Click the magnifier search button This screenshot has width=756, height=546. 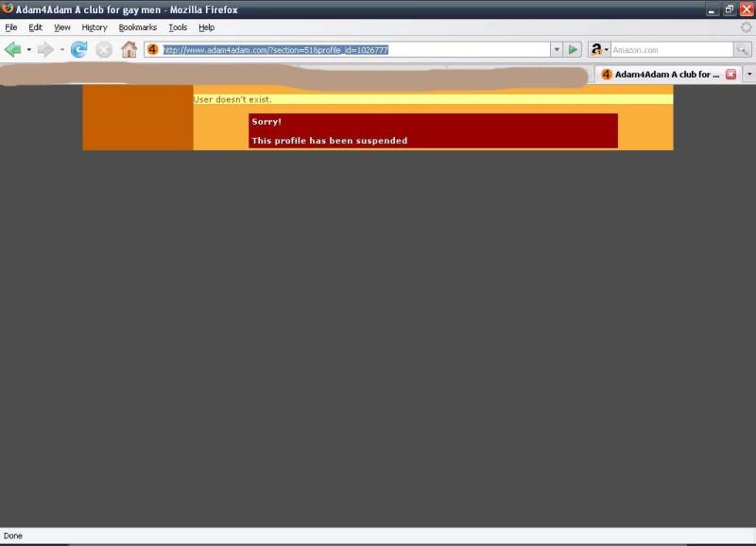click(x=742, y=49)
